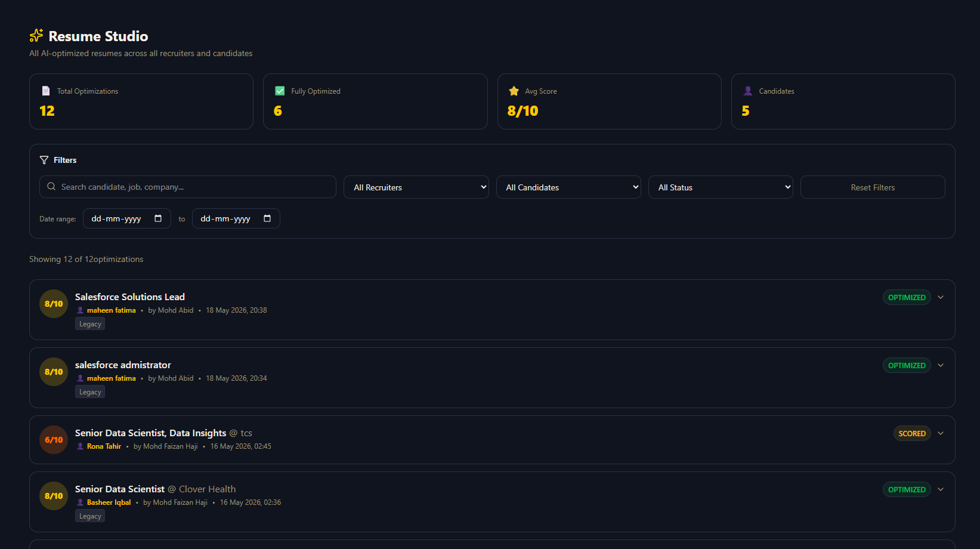The width and height of the screenshot is (980, 549).
Task: Expand the Clover Health row chevron
Action: point(941,489)
